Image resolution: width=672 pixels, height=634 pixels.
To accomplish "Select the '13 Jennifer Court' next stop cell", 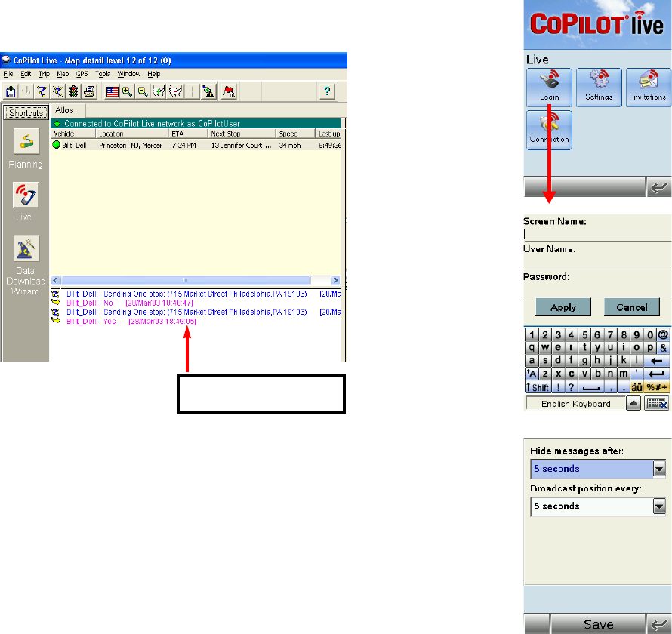I will point(241,145).
